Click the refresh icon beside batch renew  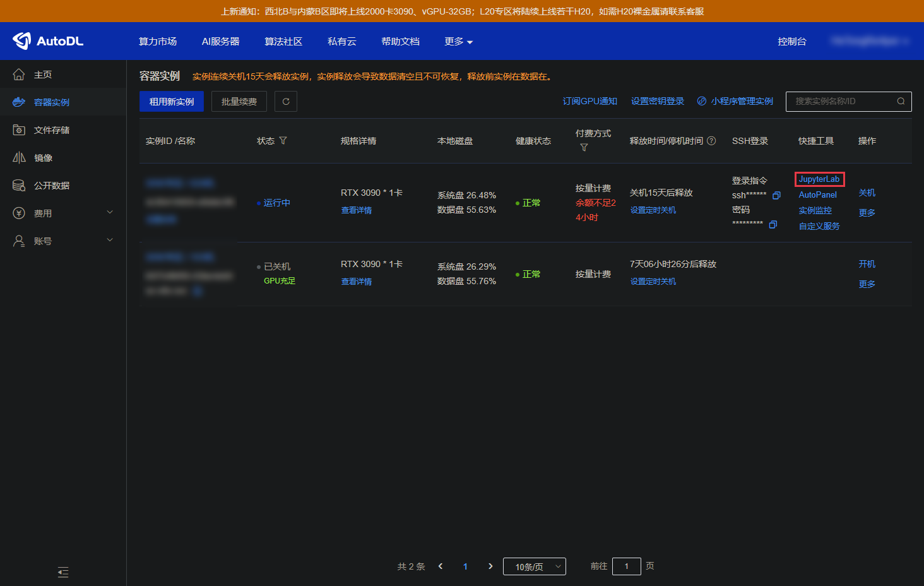tap(286, 102)
